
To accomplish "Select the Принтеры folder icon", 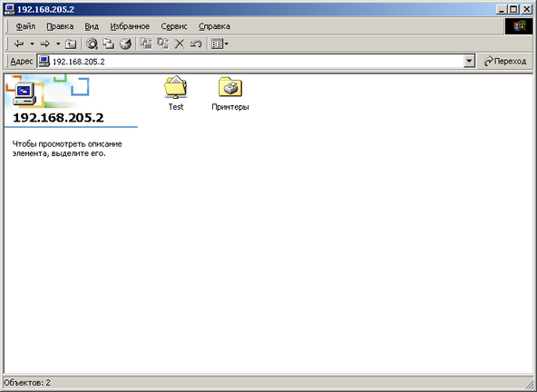I will (x=230, y=93).
